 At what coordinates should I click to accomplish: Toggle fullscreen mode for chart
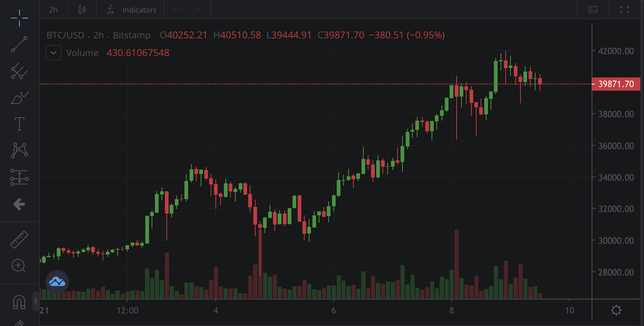pyautogui.click(x=624, y=10)
